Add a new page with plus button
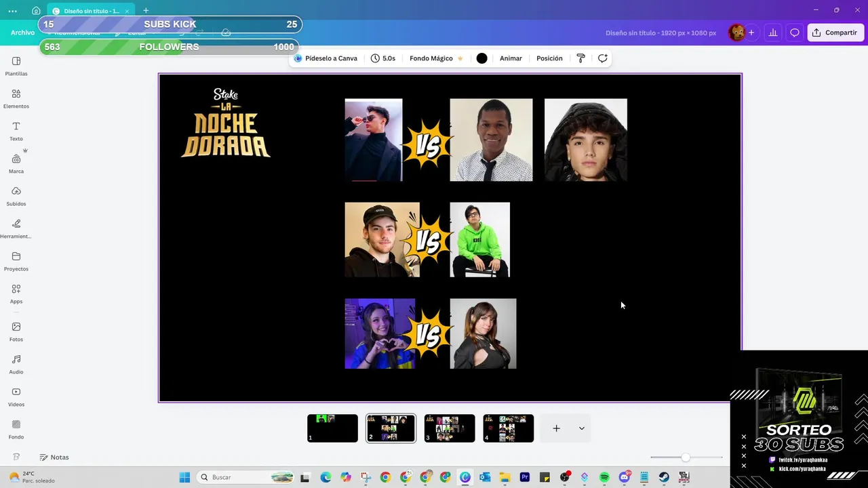The width and height of the screenshot is (868, 488). 556,428
